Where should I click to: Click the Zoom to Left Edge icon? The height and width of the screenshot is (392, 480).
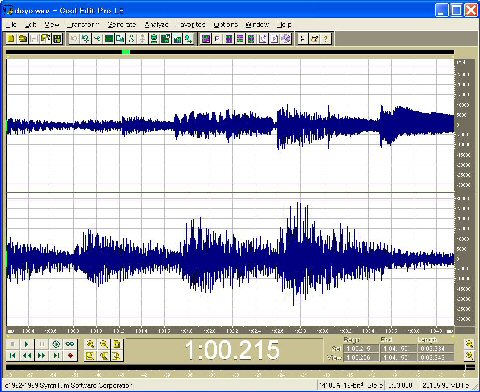click(104, 356)
